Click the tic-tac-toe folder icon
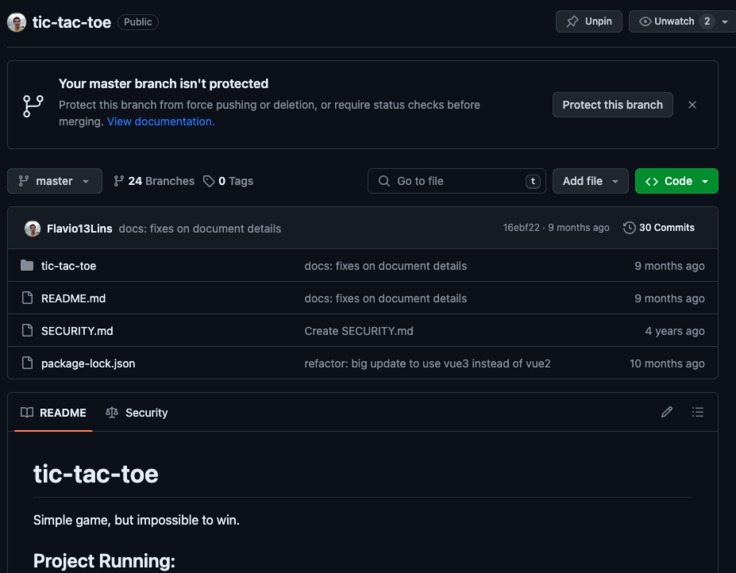736x573 pixels. coord(27,266)
